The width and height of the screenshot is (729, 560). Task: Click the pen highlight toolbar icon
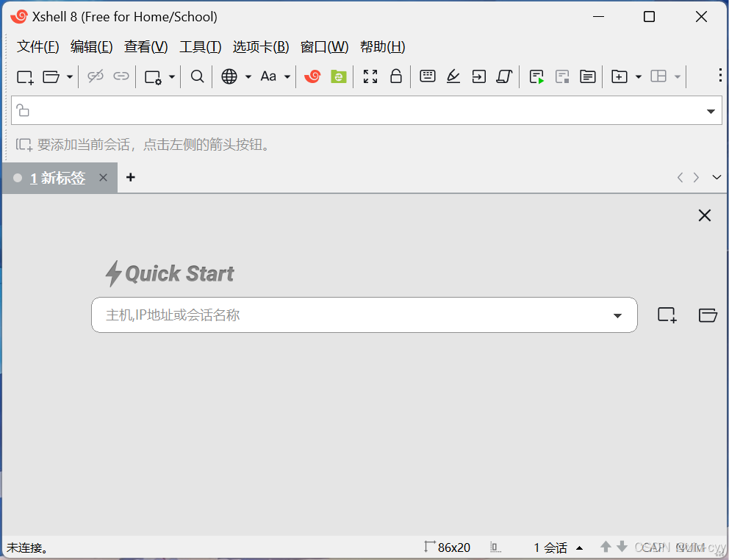point(453,76)
